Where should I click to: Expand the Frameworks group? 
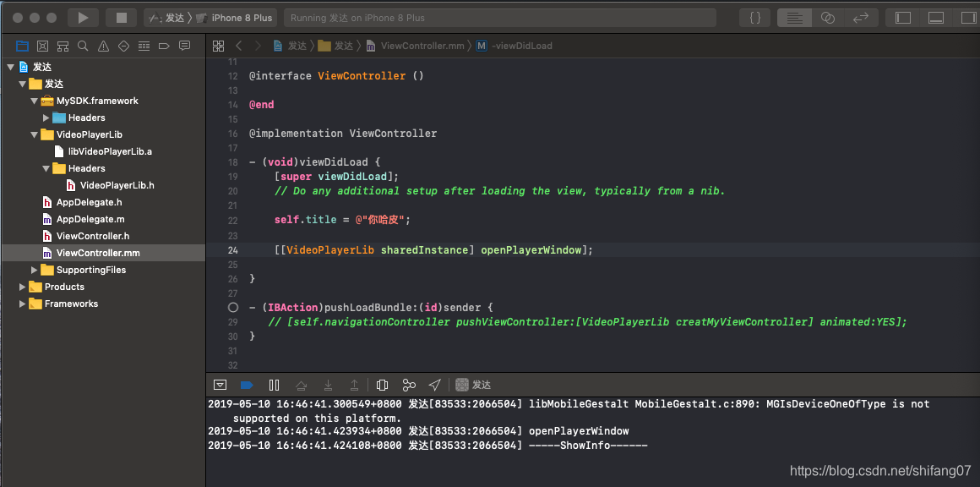pos(23,304)
